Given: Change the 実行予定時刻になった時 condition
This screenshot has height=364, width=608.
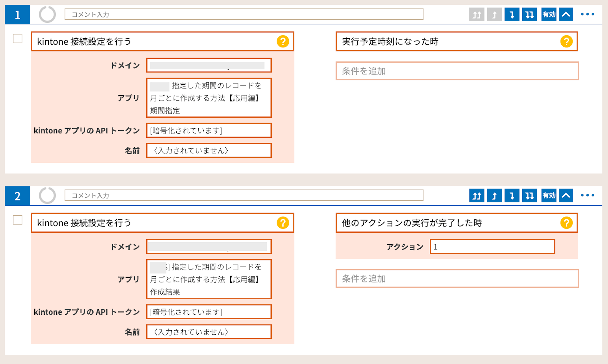Looking at the screenshot, I should click(457, 41).
